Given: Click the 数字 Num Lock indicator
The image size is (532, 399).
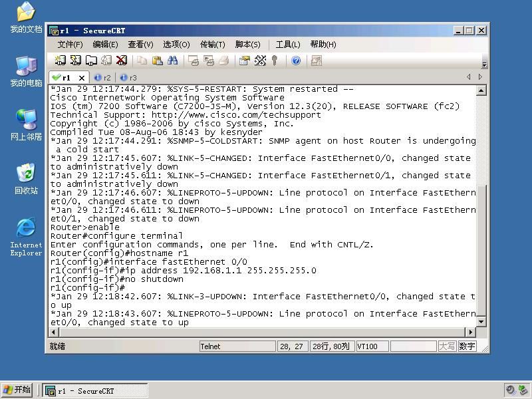Looking at the screenshot, I should [467, 346].
